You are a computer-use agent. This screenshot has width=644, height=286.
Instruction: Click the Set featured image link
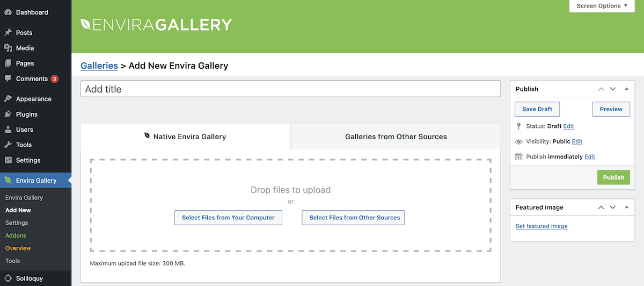pos(541,226)
